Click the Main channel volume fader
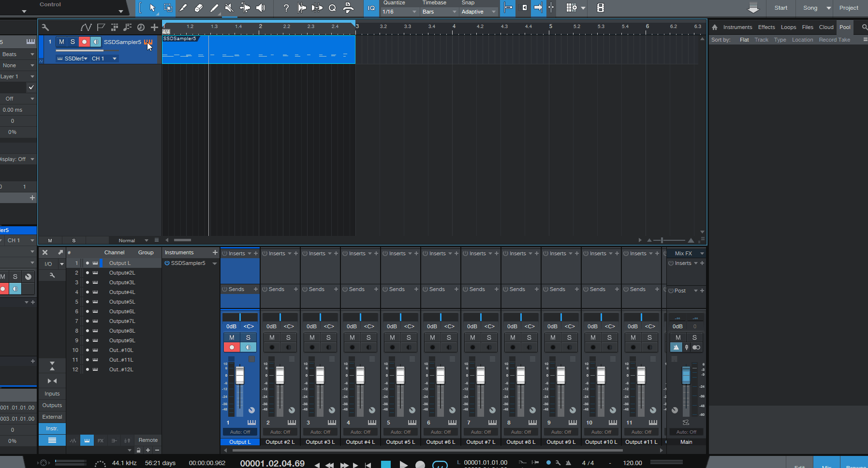The image size is (868, 468). pyautogui.click(x=686, y=375)
